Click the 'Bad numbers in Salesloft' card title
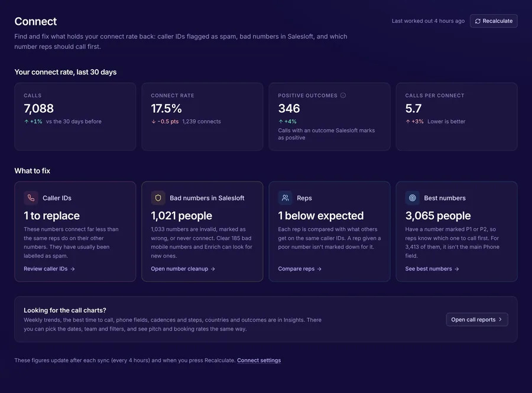This screenshot has height=393, width=532. (207, 198)
